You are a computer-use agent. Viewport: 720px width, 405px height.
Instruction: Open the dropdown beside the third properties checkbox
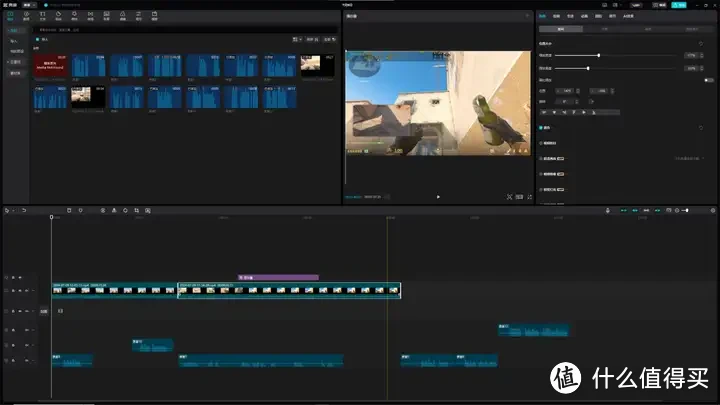coord(689,158)
